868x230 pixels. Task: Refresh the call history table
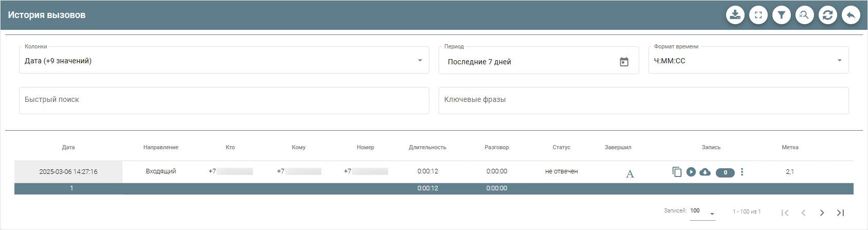(x=827, y=15)
